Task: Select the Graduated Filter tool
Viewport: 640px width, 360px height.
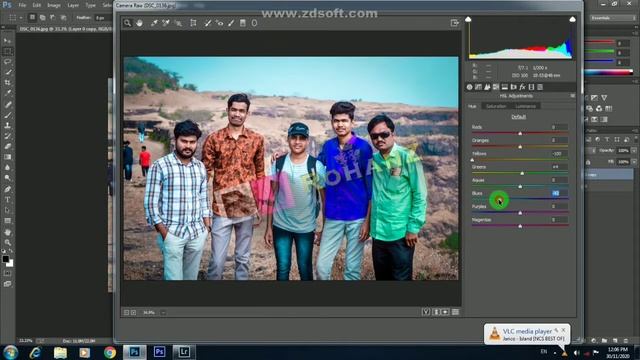Action: [243, 23]
